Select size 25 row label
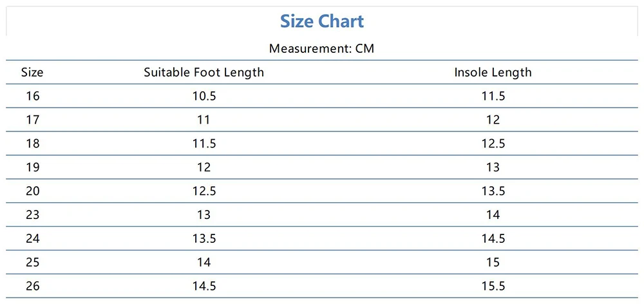This screenshot has height=304, width=644. coord(32,263)
